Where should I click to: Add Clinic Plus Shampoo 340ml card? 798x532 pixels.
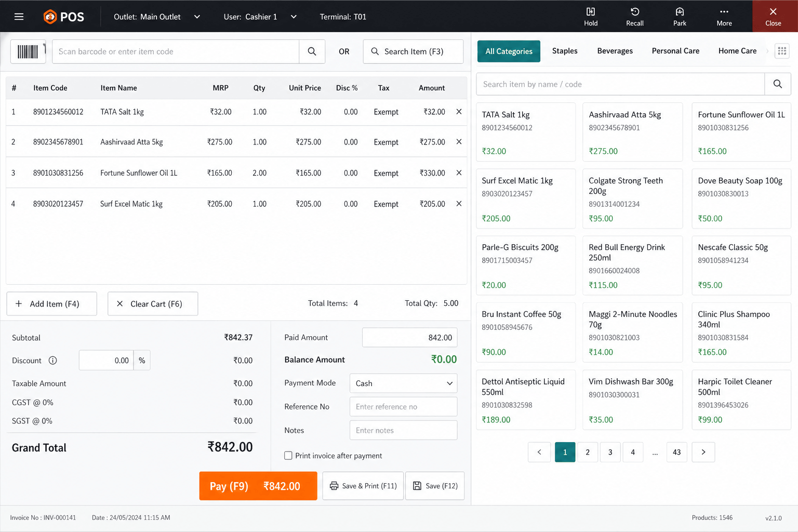pos(741,332)
